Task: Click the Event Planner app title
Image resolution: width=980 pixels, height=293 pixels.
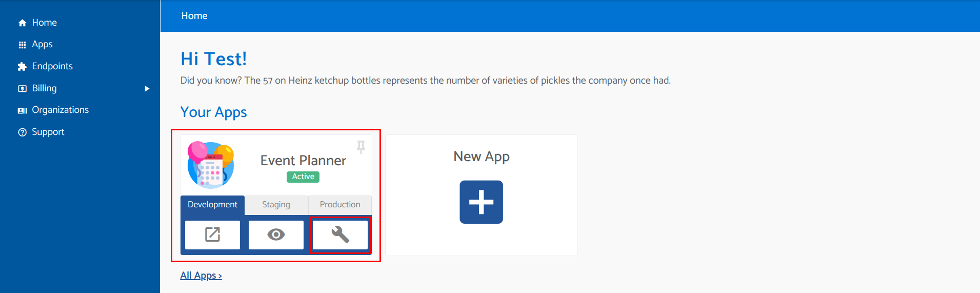Action: point(303,161)
